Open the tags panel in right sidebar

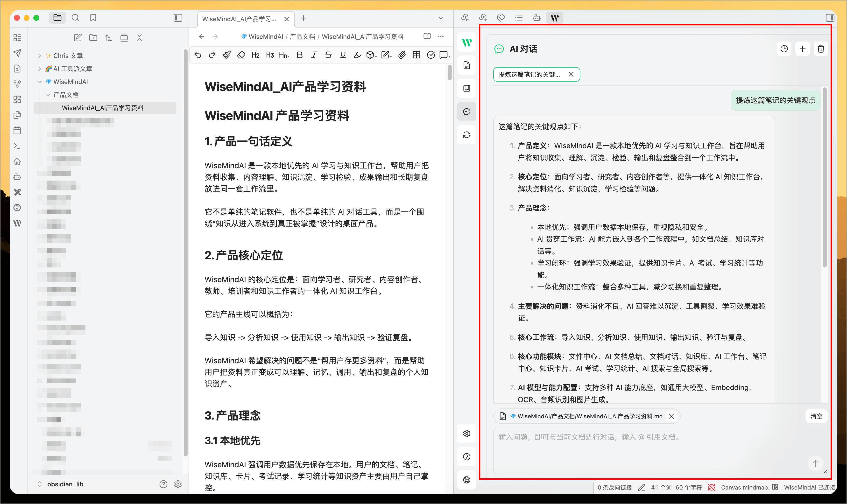pos(501,18)
